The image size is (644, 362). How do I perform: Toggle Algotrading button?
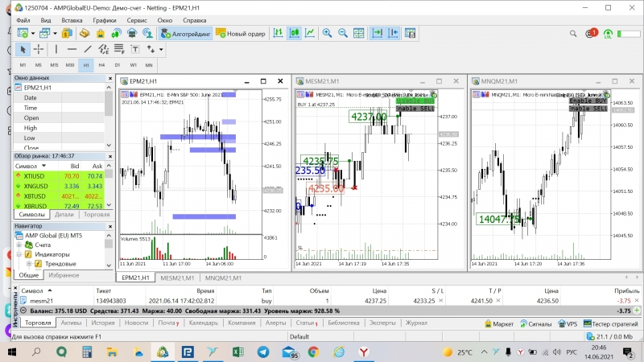click(x=186, y=34)
